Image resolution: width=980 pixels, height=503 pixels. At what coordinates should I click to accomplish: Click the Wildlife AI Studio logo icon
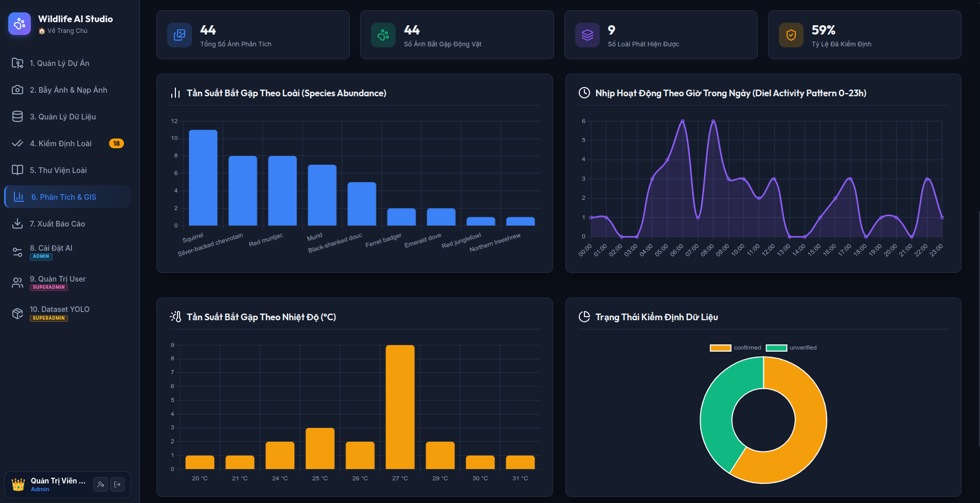coord(20,24)
